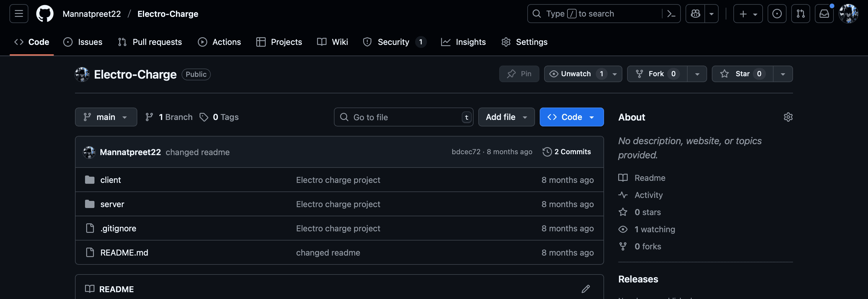Open server row 'Electro charge project' message
This screenshot has height=299, width=868.
pos(338,204)
